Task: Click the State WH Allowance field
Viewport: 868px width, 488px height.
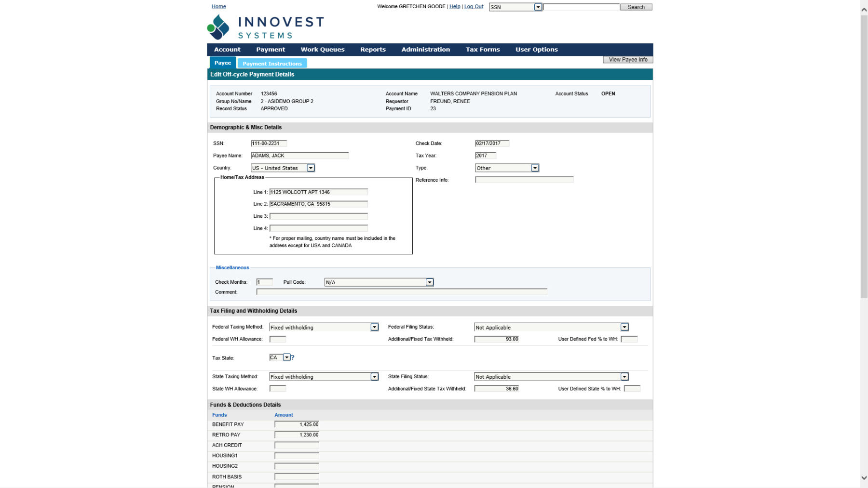Action: (x=277, y=389)
